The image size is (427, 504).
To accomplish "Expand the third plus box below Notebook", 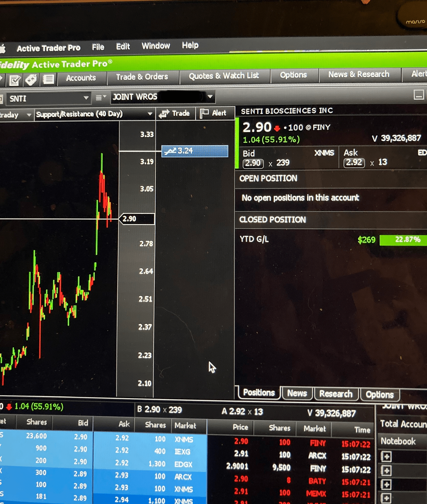I will coord(386,485).
